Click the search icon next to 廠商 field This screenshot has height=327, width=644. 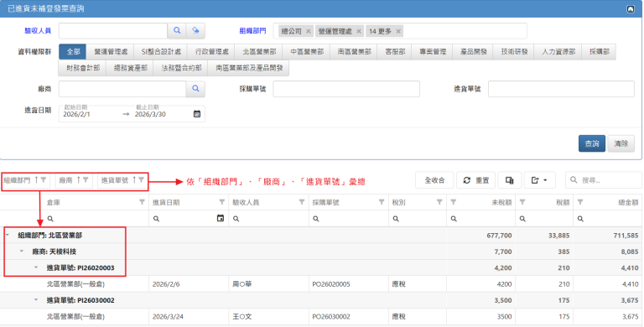[195, 89]
